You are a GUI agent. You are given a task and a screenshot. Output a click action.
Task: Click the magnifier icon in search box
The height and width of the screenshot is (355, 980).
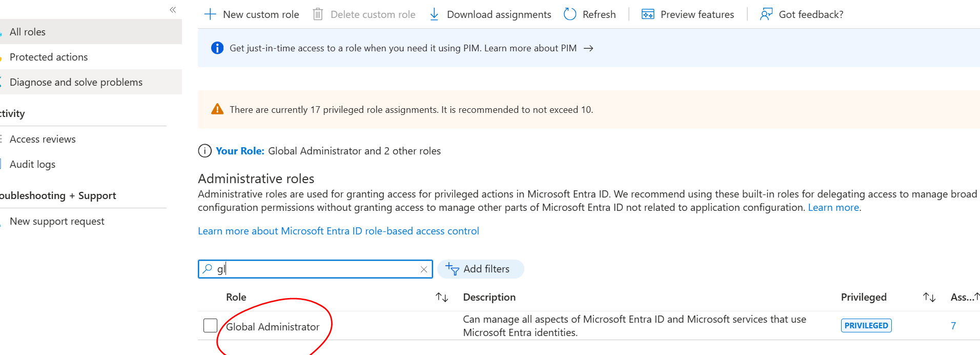[208, 269]
